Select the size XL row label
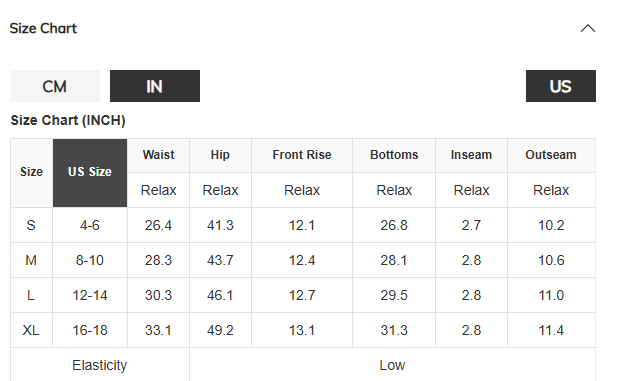626x381 pixels. click(31, 330)
